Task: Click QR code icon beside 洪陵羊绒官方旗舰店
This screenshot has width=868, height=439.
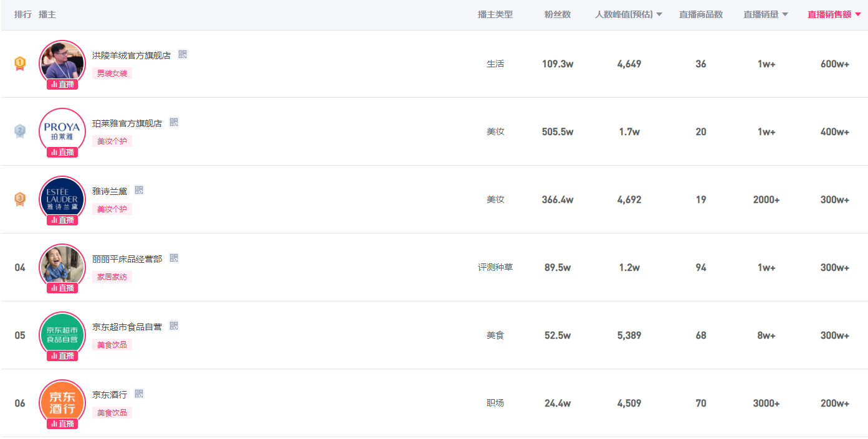Action: click(x=183, y=55)
